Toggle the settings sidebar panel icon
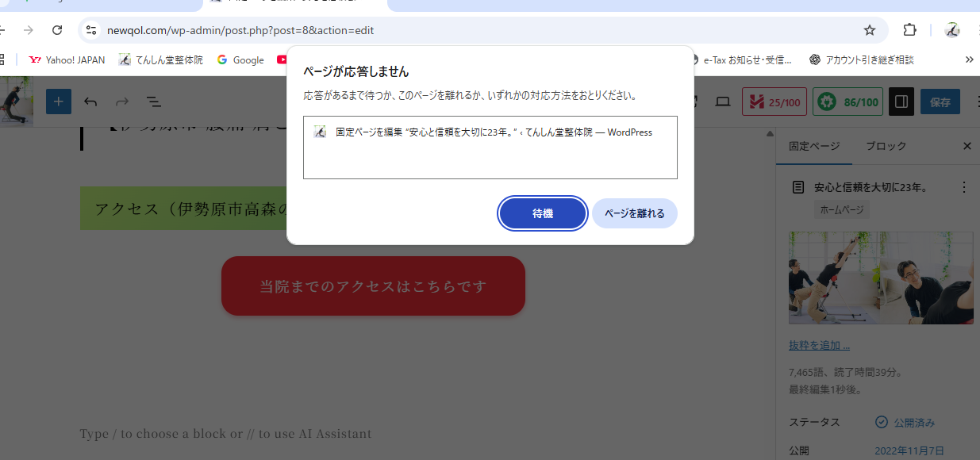 coord(901,102)
